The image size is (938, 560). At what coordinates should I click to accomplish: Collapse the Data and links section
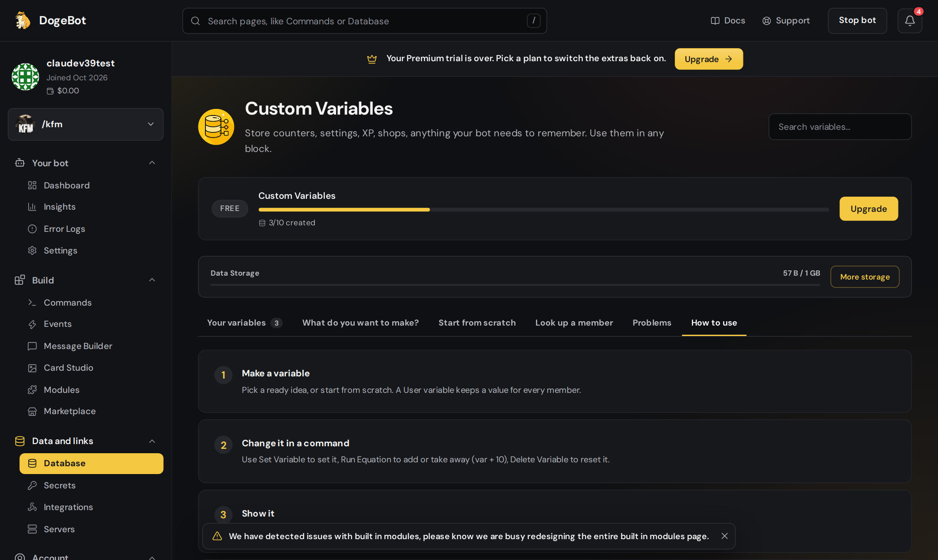tap(152, 441)
